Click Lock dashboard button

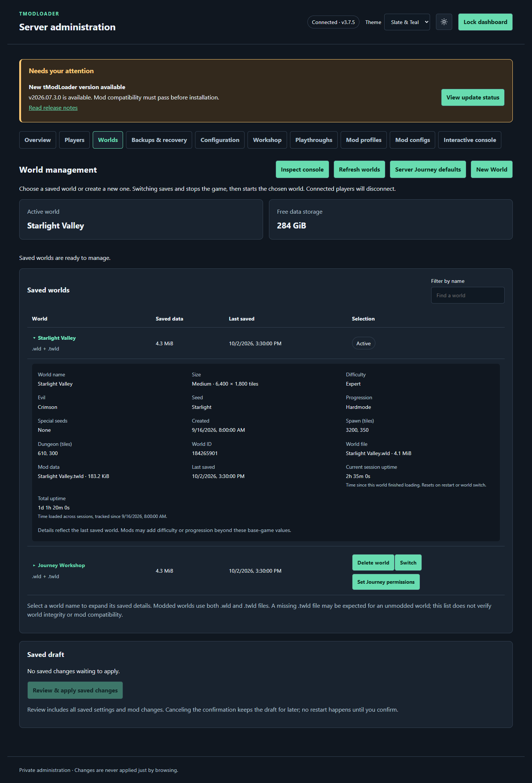pos(485,22)
